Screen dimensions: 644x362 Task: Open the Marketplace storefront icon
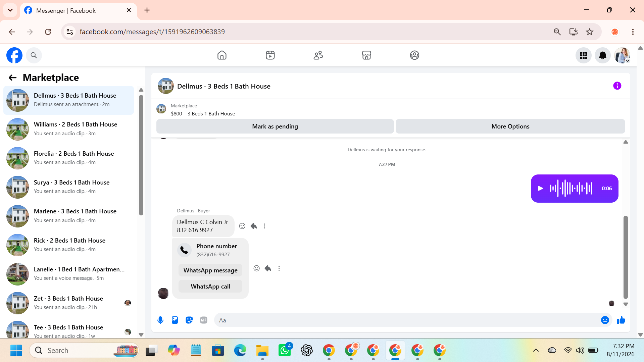366,55
